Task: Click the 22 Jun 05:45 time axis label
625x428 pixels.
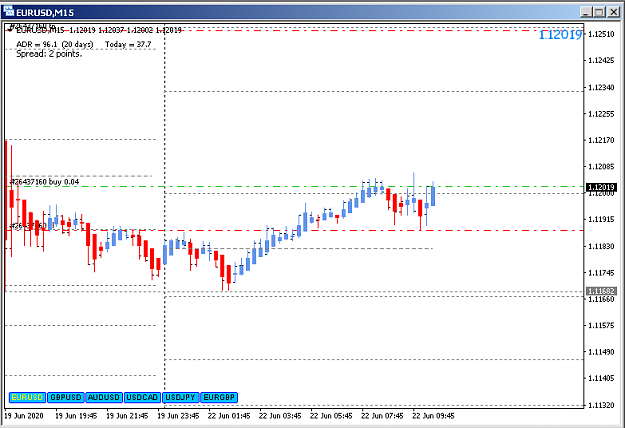Action: pyautogui.click(x=331, y=416)
